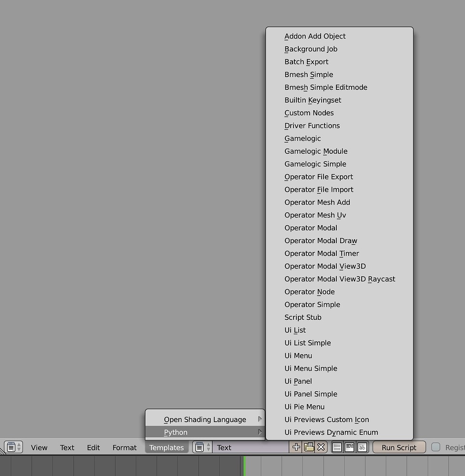Open the Edit menu

93,447
